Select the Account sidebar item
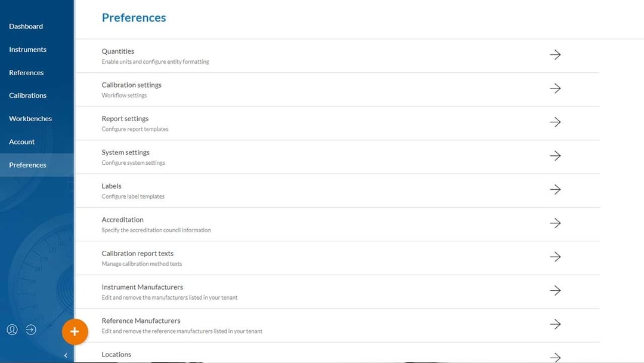644x363 pixels. pyautogui.click(x=22, y=142)
